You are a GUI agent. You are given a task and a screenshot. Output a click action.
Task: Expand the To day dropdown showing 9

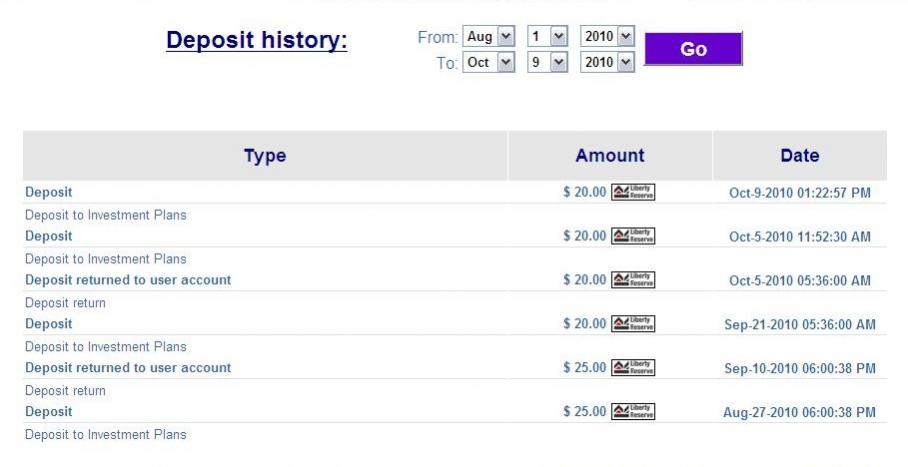[x=547, y=62]
